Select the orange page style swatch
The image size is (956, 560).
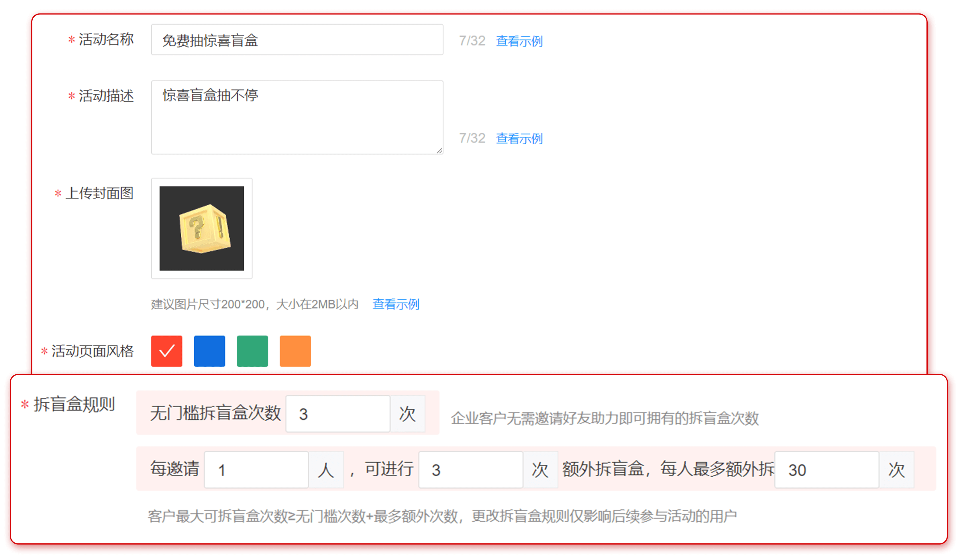[x=295, y=351]
